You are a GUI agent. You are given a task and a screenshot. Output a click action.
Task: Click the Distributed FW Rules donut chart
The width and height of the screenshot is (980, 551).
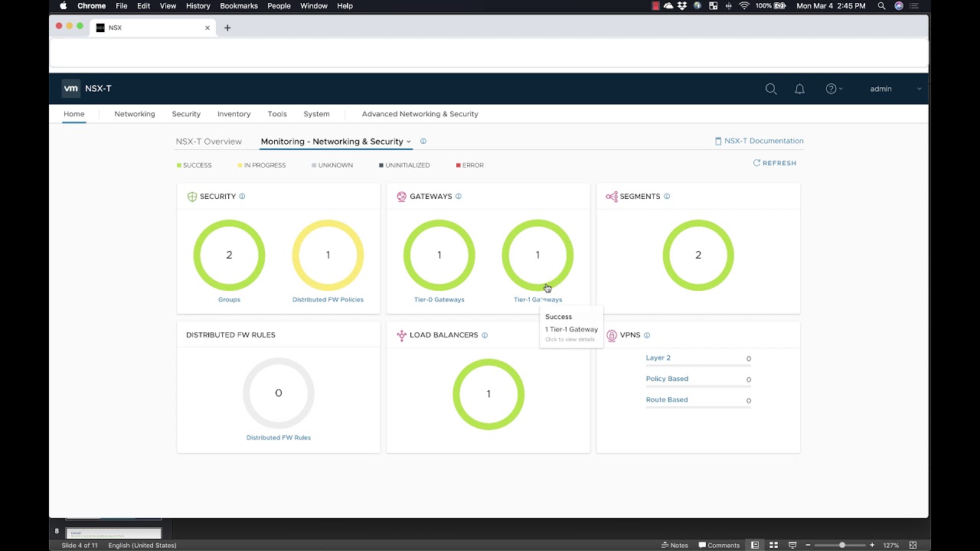[279, 393]
